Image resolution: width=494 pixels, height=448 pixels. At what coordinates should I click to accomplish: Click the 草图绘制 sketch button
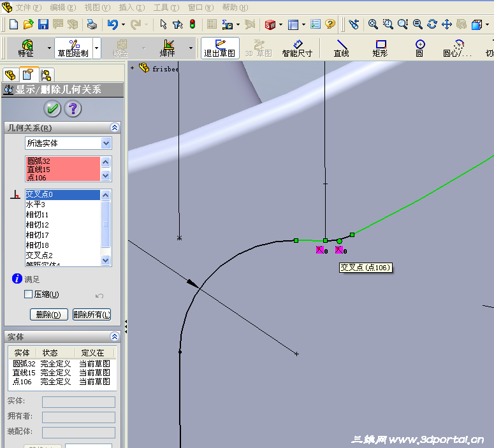tap(73, 48)
